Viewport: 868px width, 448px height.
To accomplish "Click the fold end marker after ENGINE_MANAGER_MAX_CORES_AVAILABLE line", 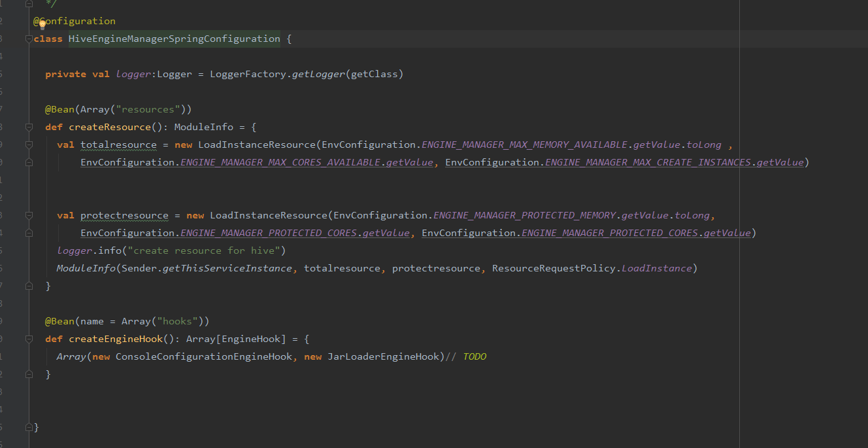I will click(28, 162).
